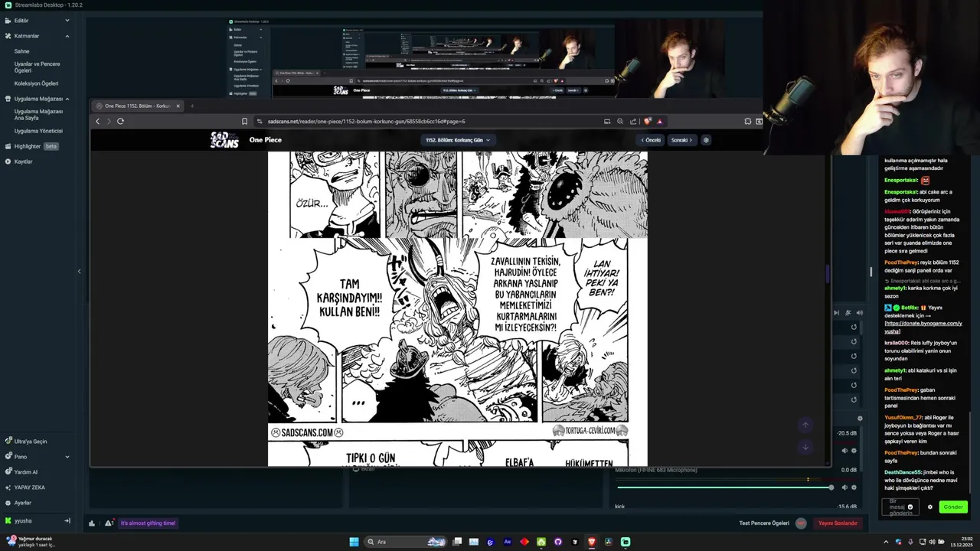Open mixer settings gear above -20.5 dB
The height and width of the screenshot is (551, 980).
point(860,419)
